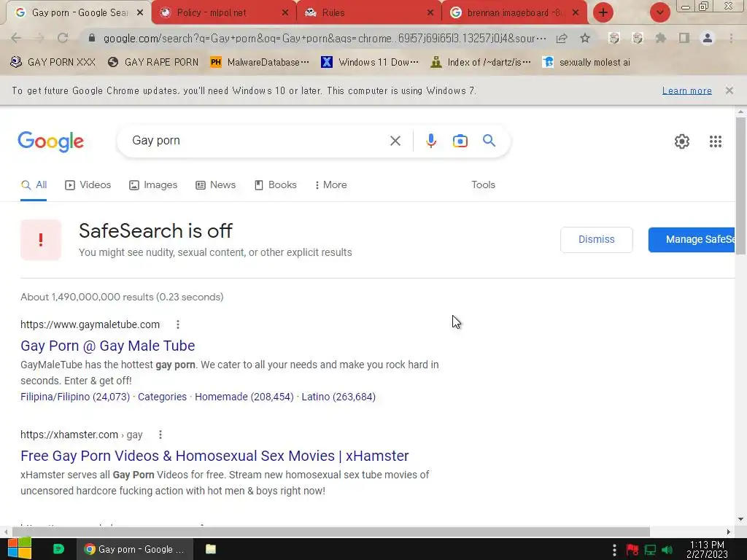Open the Index of /~dartz bookmark
Image resolution: width=747 pixels, height=560 pixels.
tap(480, 63)
